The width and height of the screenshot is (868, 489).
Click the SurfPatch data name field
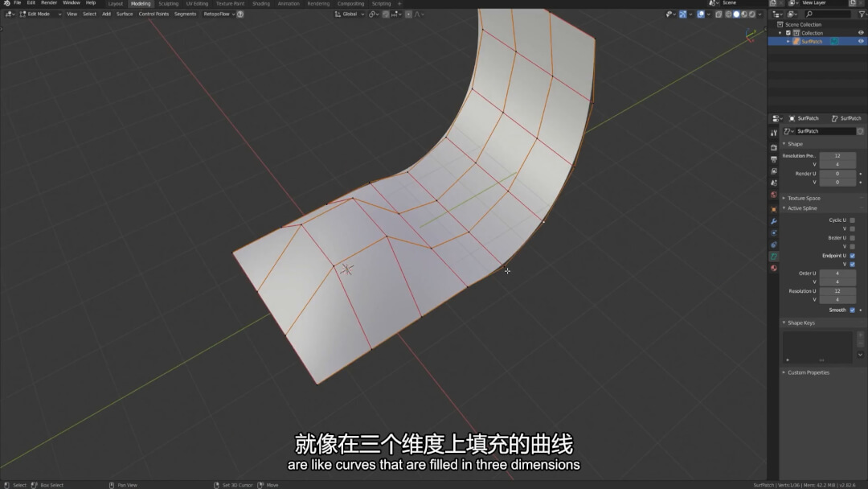point(825,131)
